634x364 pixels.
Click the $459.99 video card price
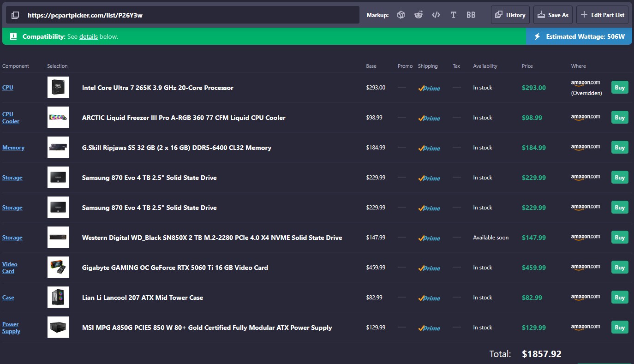(534, 268)
